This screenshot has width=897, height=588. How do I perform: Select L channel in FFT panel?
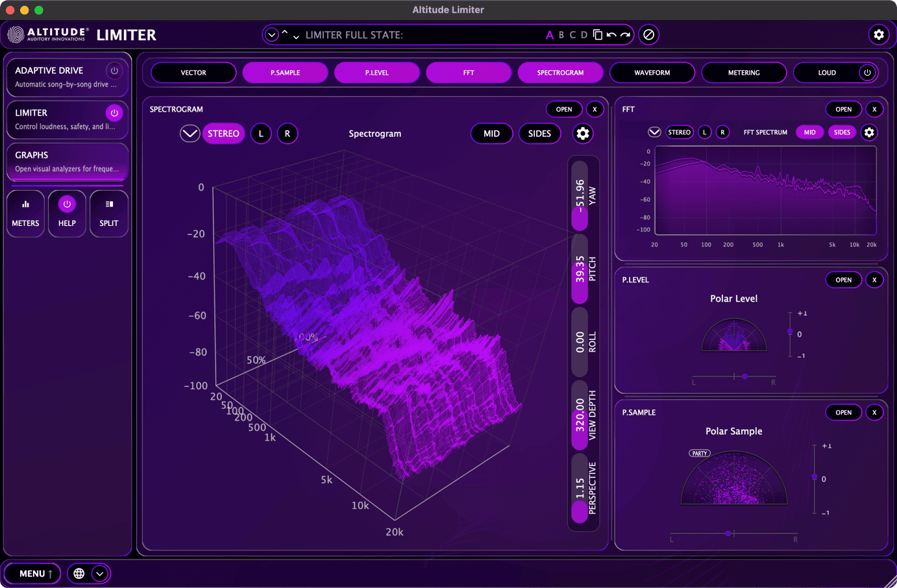point(705,132)
